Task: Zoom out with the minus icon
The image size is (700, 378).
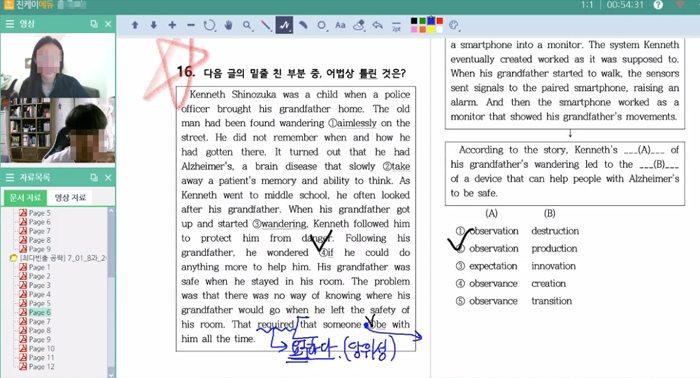Action: click(191, 25)
